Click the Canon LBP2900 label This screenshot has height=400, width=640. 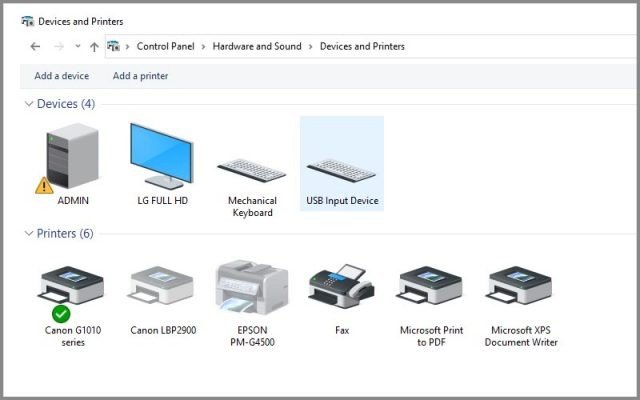tap(163, 330)
